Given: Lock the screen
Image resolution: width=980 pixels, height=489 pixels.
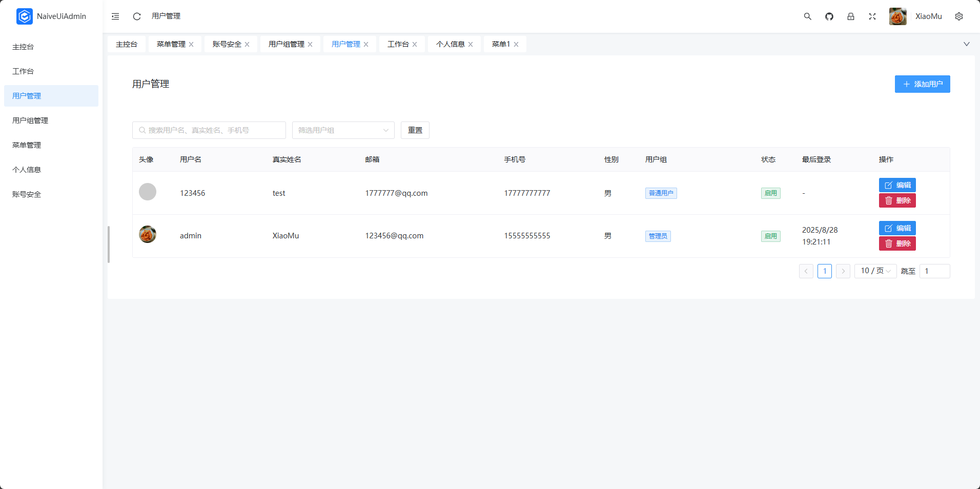Looking at the screenshot, I should (851, 16).
